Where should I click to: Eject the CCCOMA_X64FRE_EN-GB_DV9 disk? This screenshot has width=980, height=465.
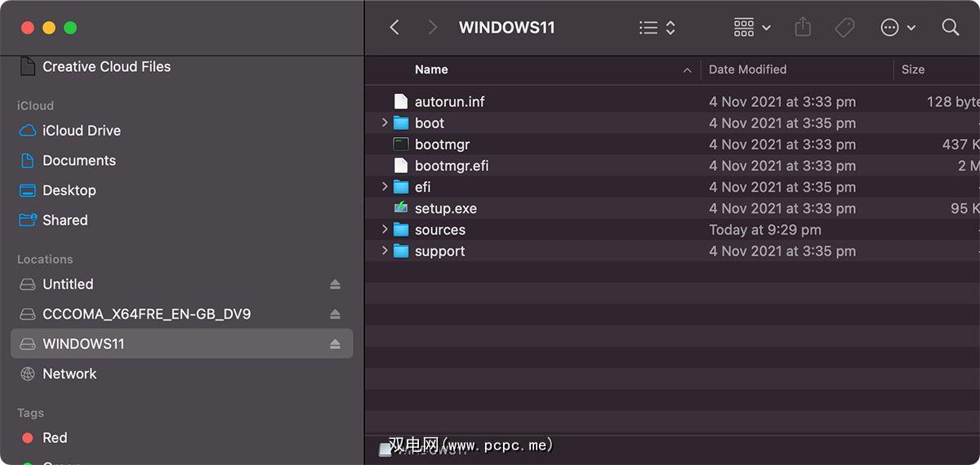click(x=335, y=315)
